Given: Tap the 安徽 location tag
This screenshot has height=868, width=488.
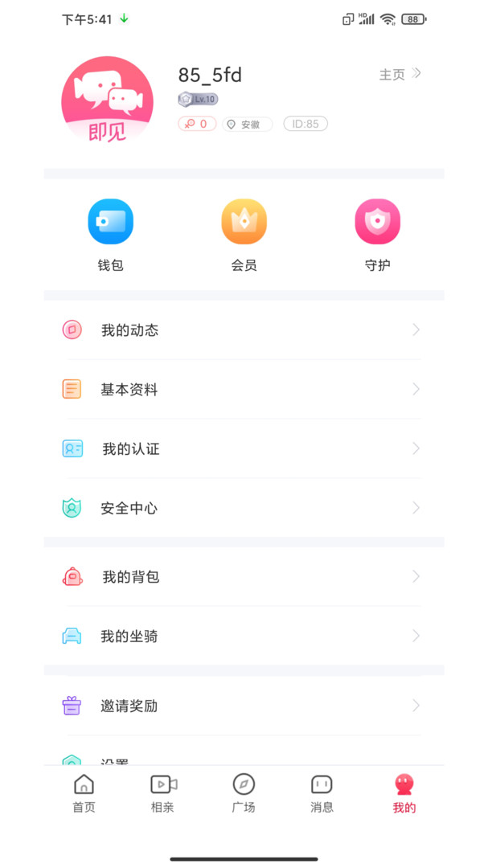Looking at the screenshot, I should click(247, 125).
